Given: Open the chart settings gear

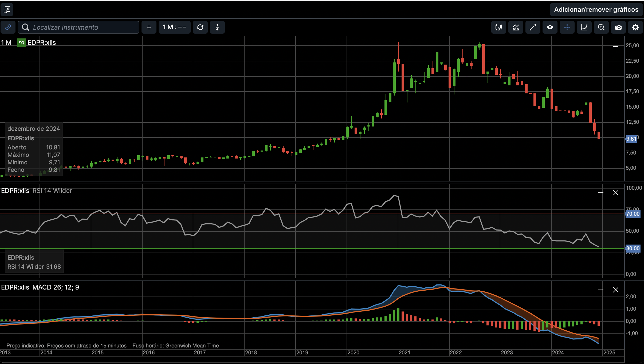Looking at the screenshot, I should [x=635, y=27].
